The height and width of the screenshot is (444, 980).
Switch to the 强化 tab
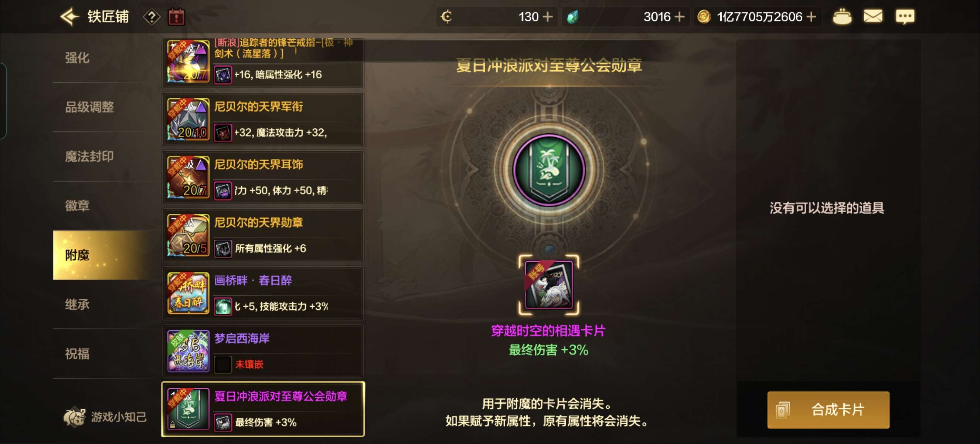coord(77,58)
